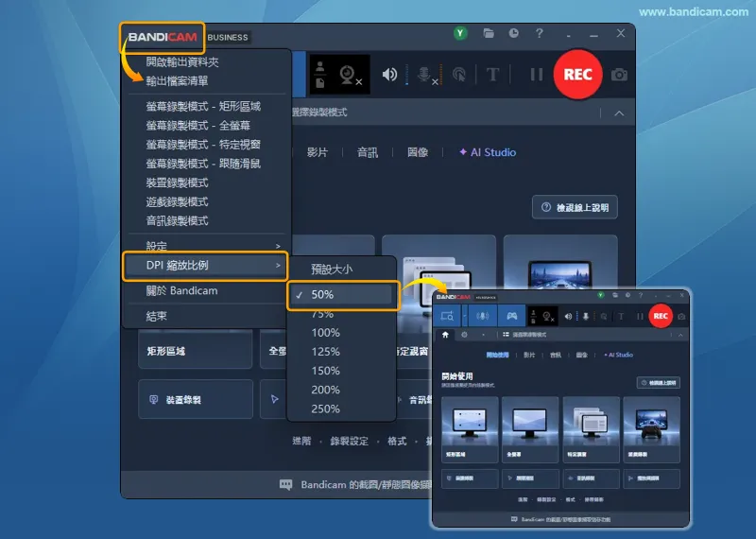Choose 螢幕錄製模式 - 跟隨滑鼠 from menu

coord(203,164)
